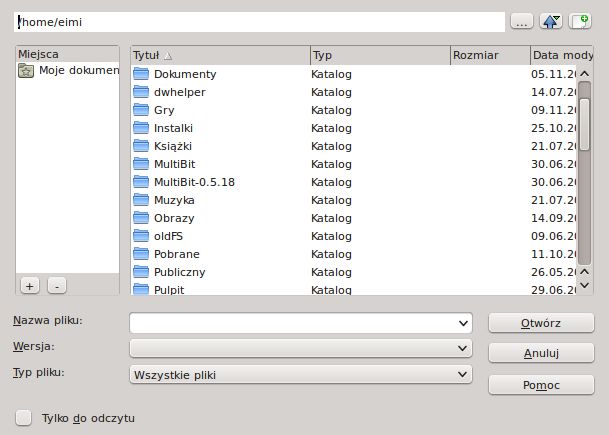This screenshot has height=435, width=609.
Task: Select the Instalki folder name
Action: pyautogui.click(x=173, y=128)
